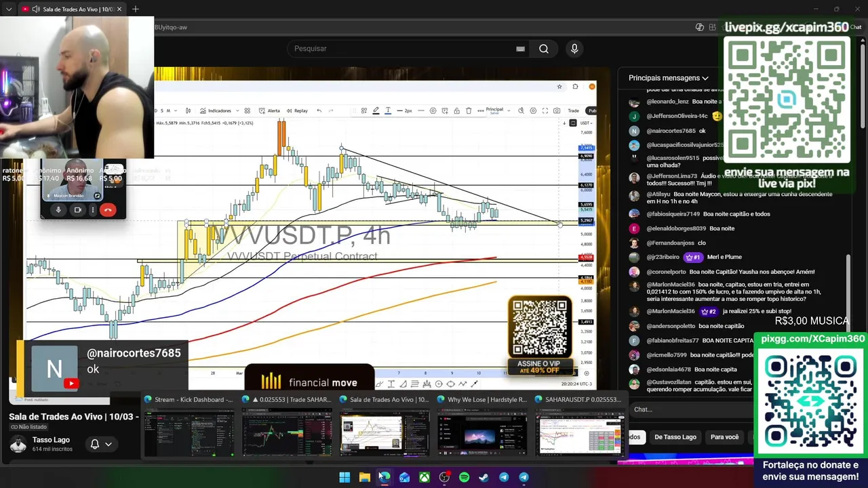Click the Trade button in chart toolbar
This screenshot has width=868, height=488.
[x=573, y=110]
